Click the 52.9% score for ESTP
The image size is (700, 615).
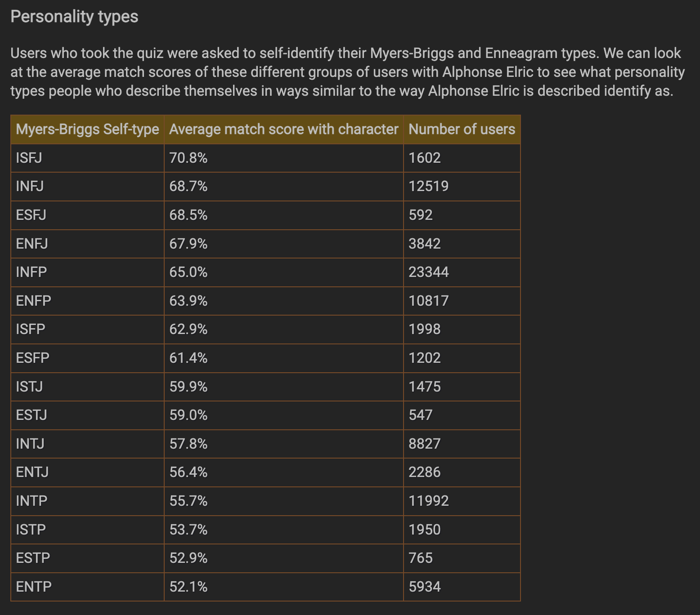284,558
